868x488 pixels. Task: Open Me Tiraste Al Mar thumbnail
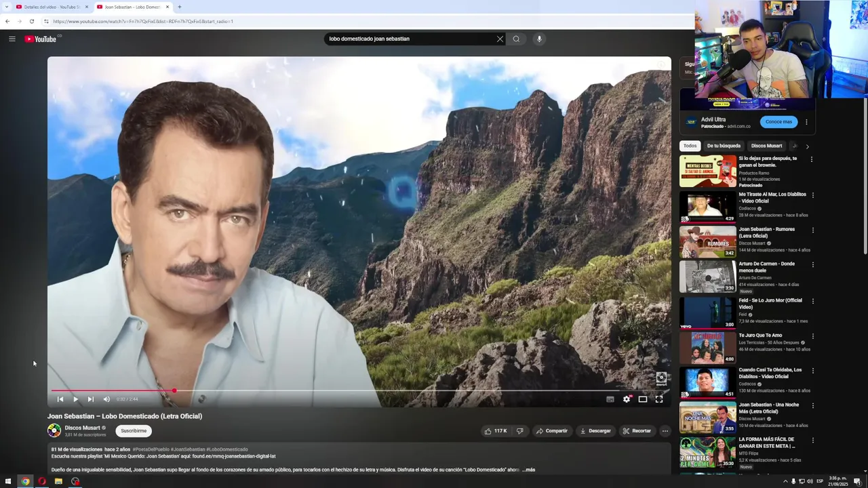tap(708, 206)
